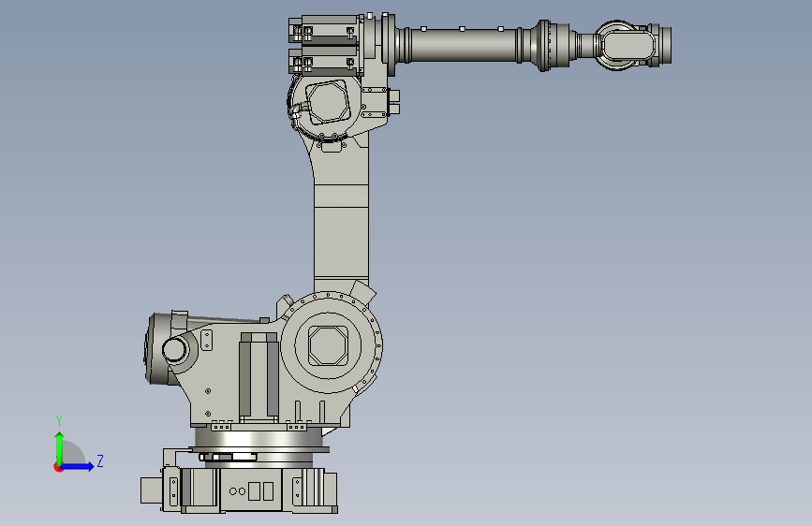Viewport: 812px width, 526px height.
Task: Select the rotating turntable ring above the base
Action: click(x=258, y=439)
